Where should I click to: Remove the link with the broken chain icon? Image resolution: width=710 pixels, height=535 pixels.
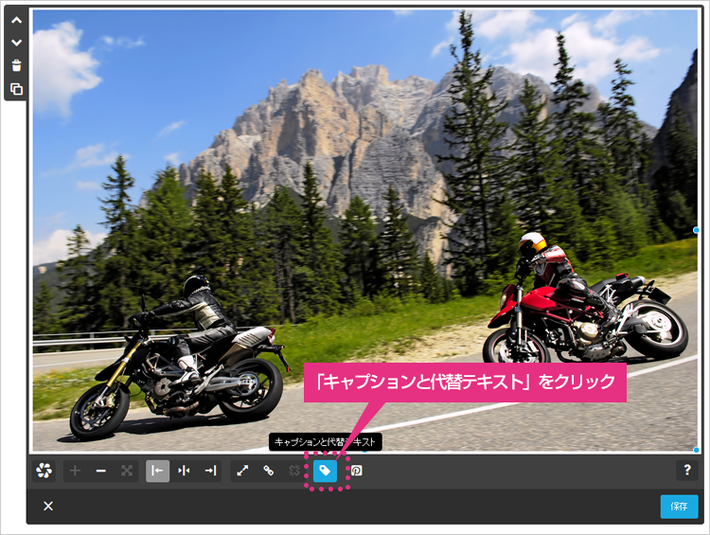click(294, 471)
